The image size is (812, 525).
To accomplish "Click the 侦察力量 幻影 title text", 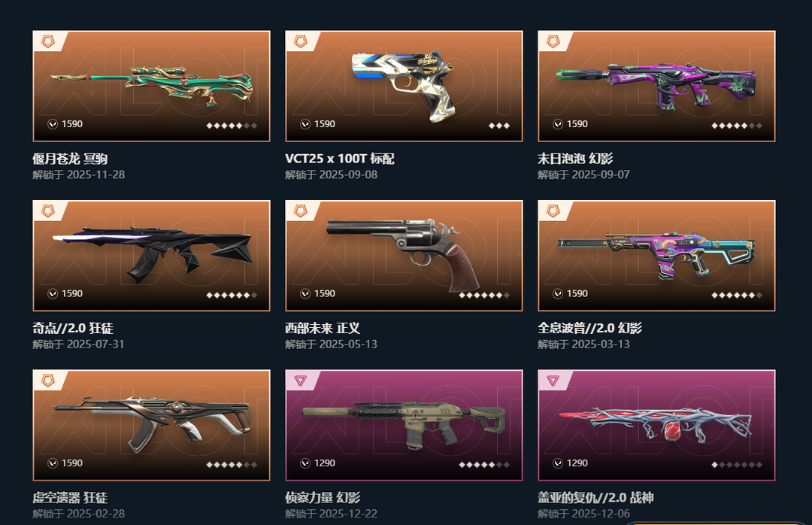I will [323, 497].
